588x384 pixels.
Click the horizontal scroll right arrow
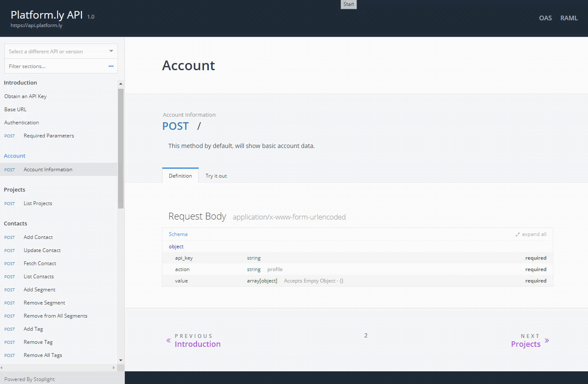coord(113,368)
